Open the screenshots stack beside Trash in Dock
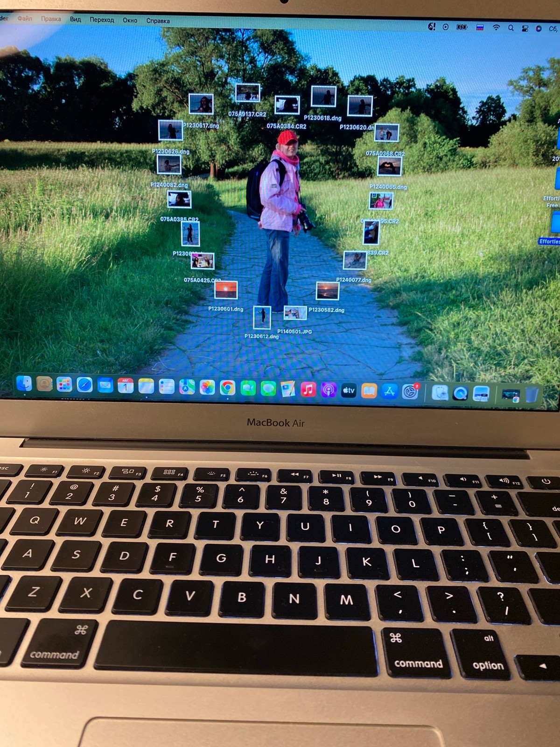Screen dimensions: 560x747 pos(510,395)
